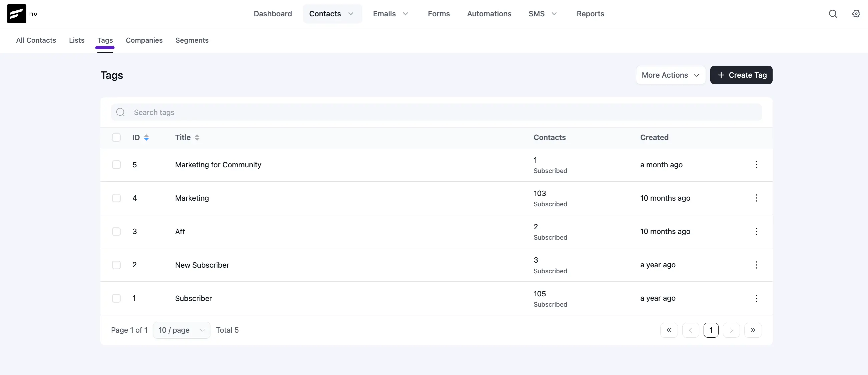
Task: Open Forms in top navigation
Action: (x=439, y=14)
